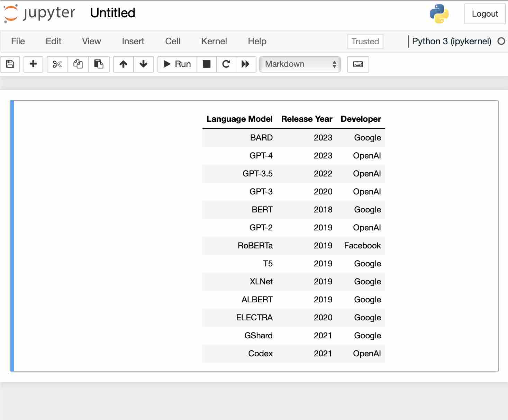Click the kernel busy status circle

pyautogui.click(x=501, y=41)
